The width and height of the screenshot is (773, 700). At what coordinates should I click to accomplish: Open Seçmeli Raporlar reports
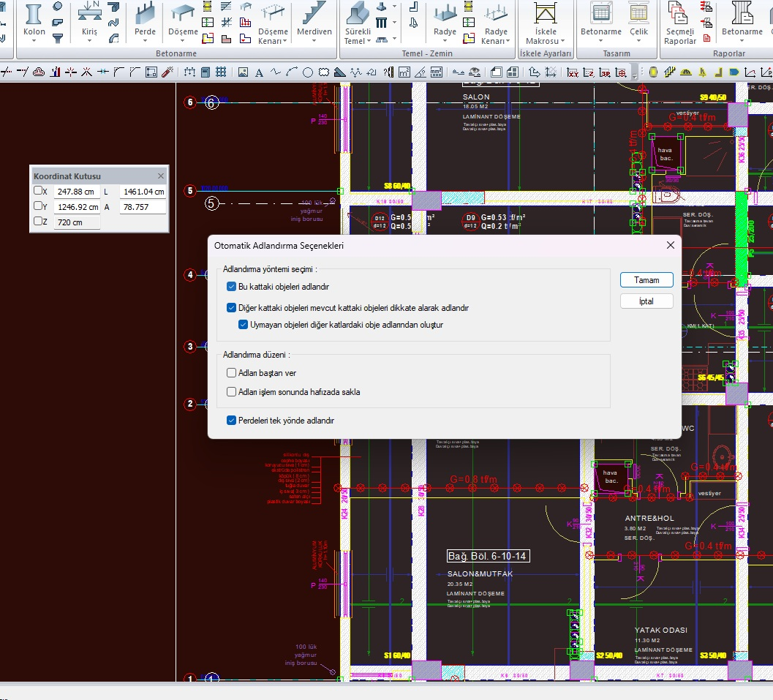coord(680,23)
